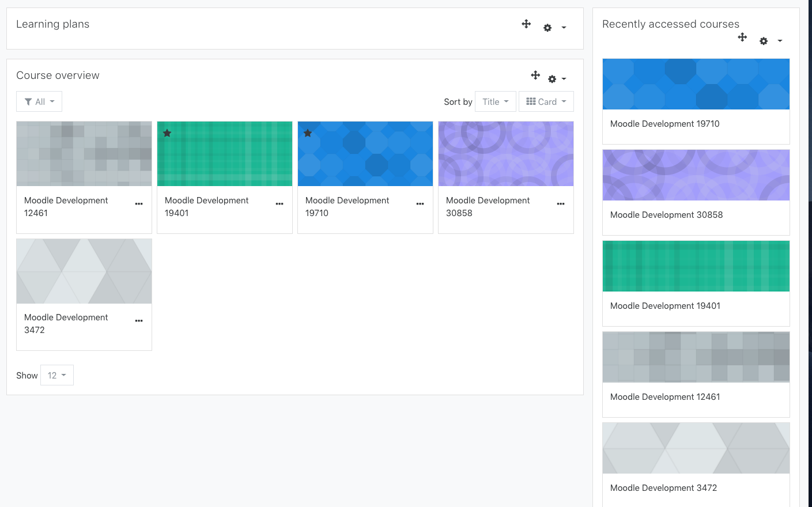This screenshot has height=507, width=812.
Task: Open Moodle Development 19710 course link in overview
Action: [x=347, y=206]
